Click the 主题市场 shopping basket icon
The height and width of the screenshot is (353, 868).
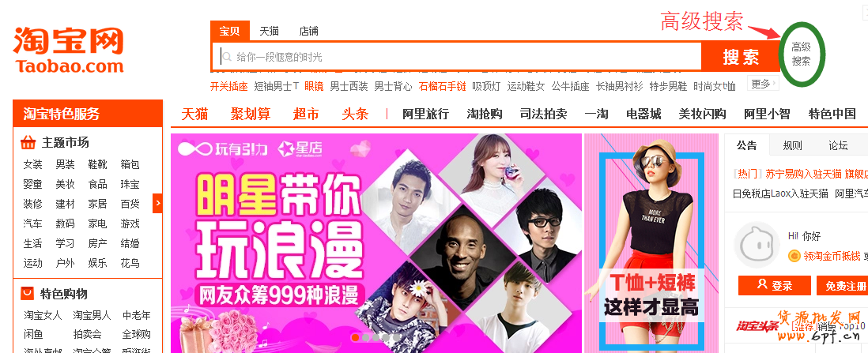click(x=28, y=143)
